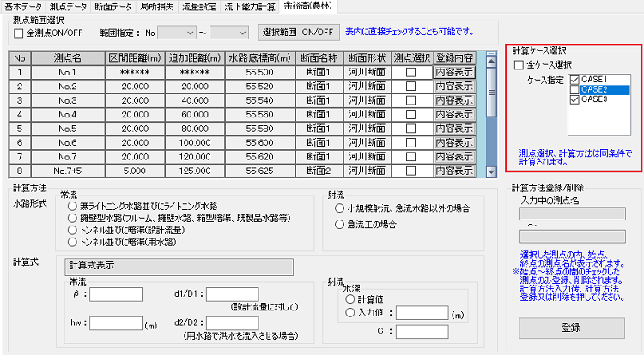Open the 局所損失 tab
644x355 pixels.
coord(146,6)
